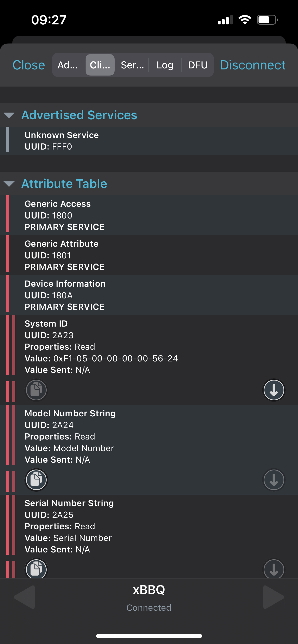Switch to the Advertiser tab

coord(68,65)
